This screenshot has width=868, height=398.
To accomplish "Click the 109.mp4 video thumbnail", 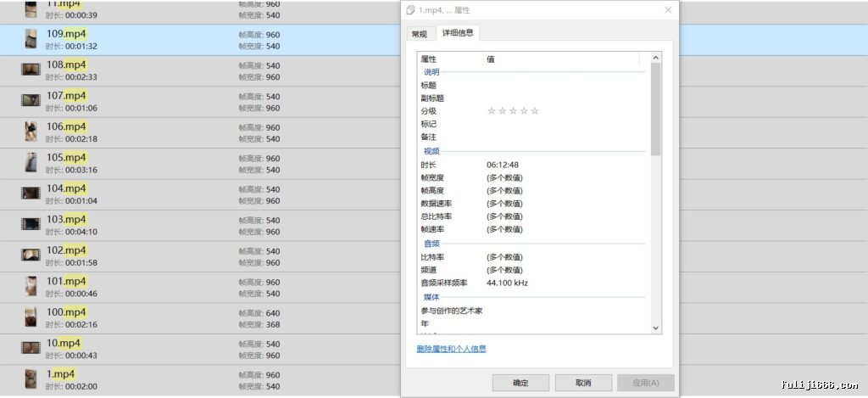I will [31, 39].
